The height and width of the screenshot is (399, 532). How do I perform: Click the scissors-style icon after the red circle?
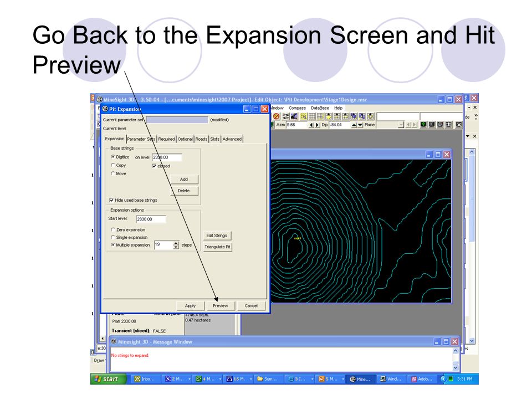coord(286,116)
